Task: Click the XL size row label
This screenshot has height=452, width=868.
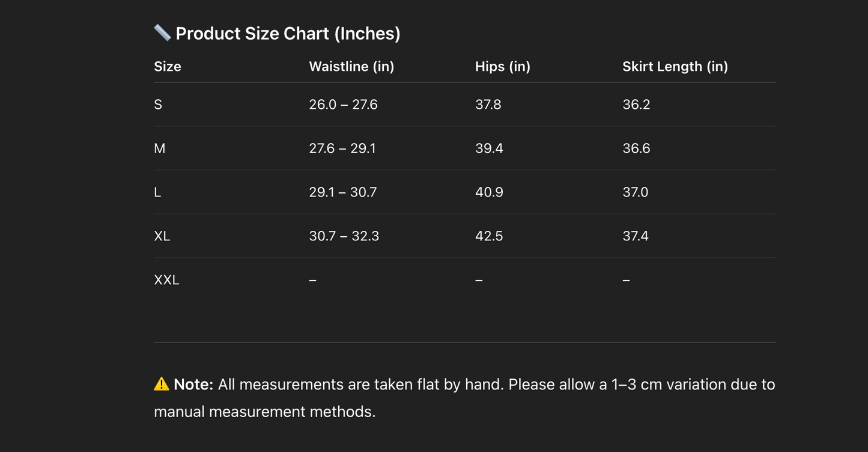Action: 162,236
